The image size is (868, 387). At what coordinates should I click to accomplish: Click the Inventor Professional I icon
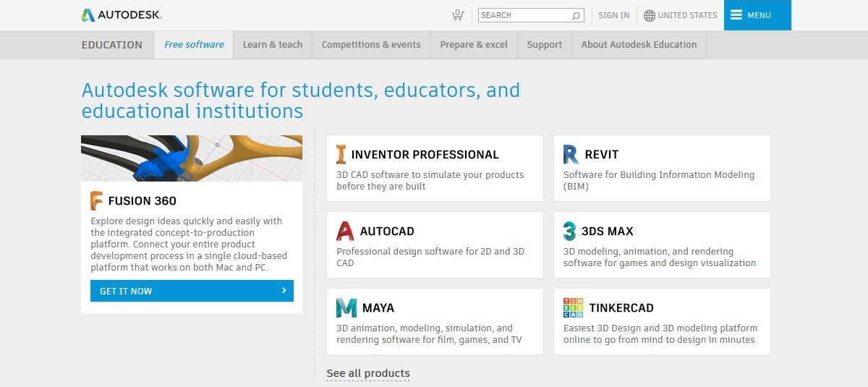pos(341,154)
